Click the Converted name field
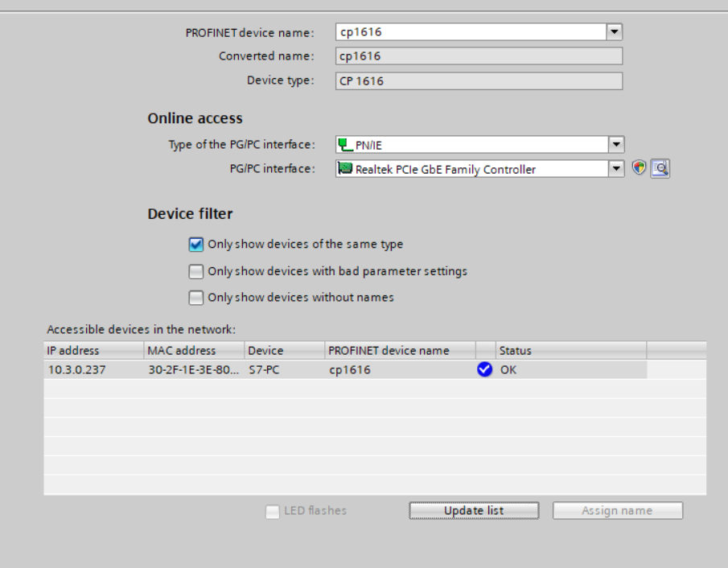Viewport: 728px width, 568px height. (x=479, y=56)
